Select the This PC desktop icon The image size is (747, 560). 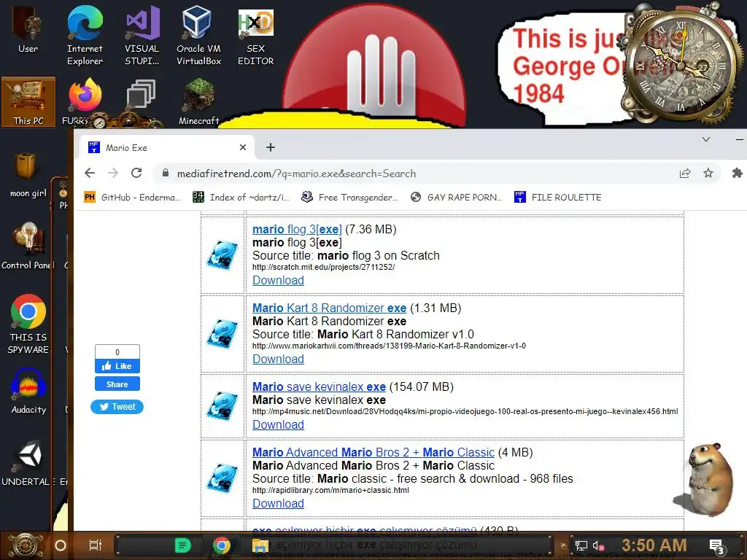point(28,102)
